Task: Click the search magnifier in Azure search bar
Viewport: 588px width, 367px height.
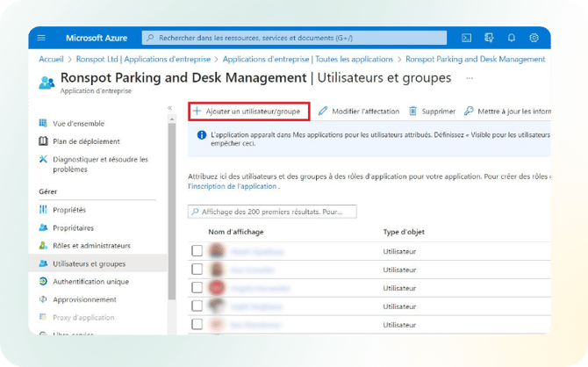Action: (x=150, y=38)
